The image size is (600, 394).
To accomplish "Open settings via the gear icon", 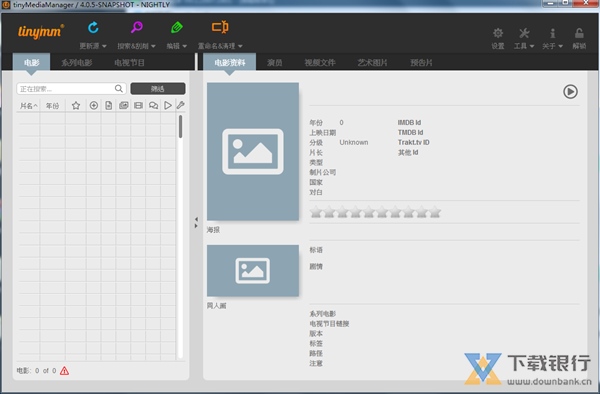I will 498,33.
